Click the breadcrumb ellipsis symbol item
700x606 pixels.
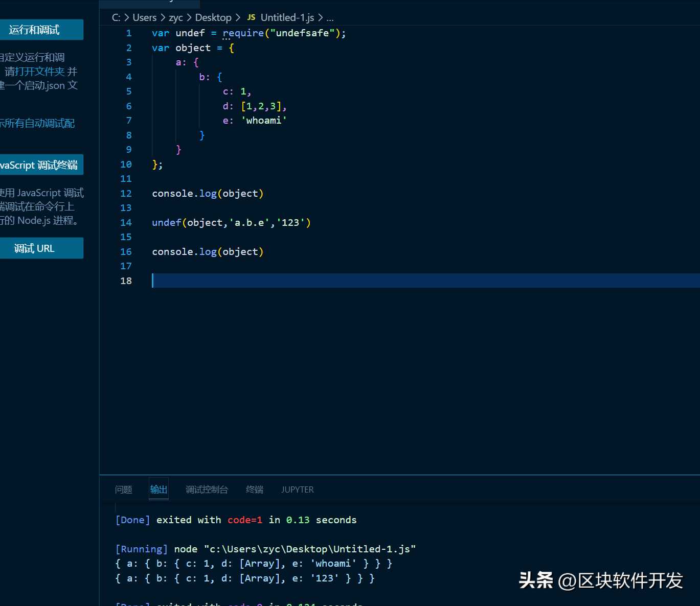tap(330, 17)
